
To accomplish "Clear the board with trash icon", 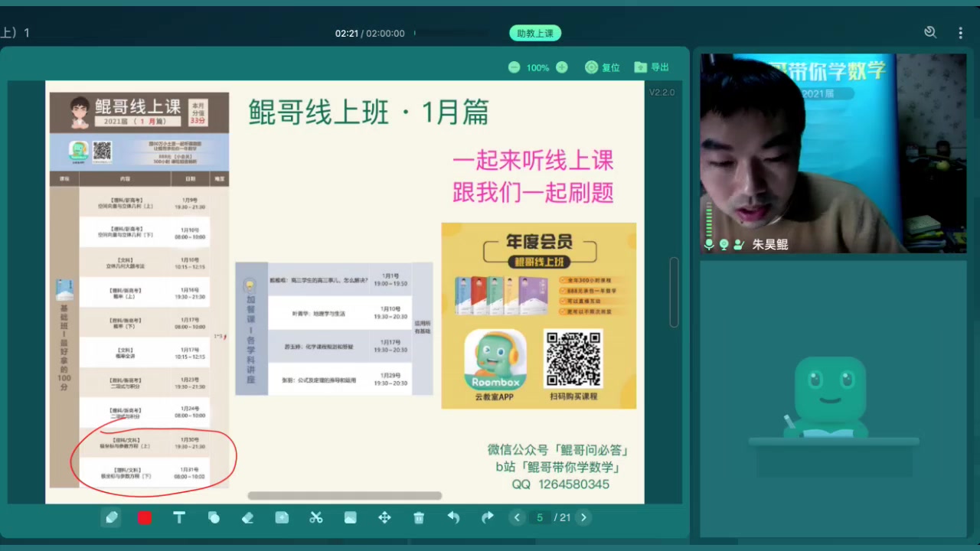I will tap(419, 517).
